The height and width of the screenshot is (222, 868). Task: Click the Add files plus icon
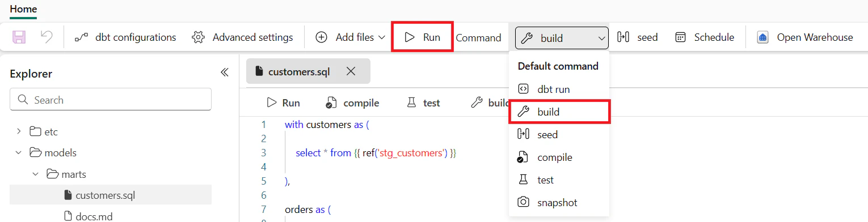point(321,37)
